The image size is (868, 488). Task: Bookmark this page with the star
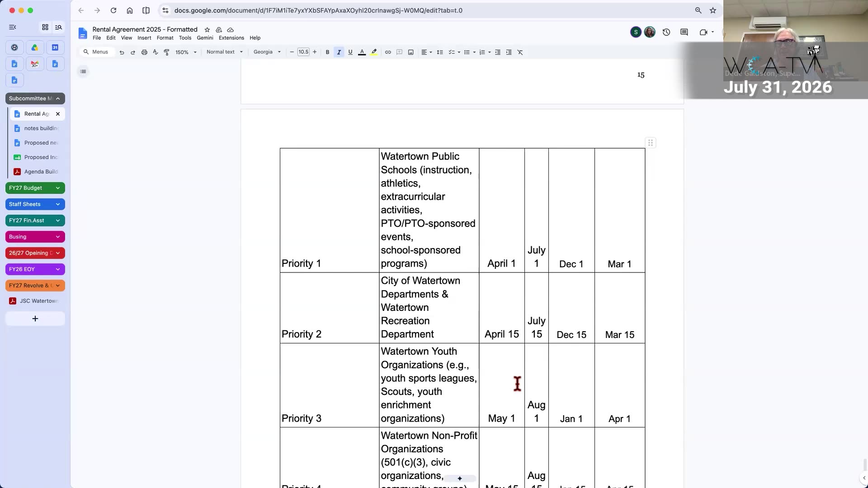click(713, 10)
